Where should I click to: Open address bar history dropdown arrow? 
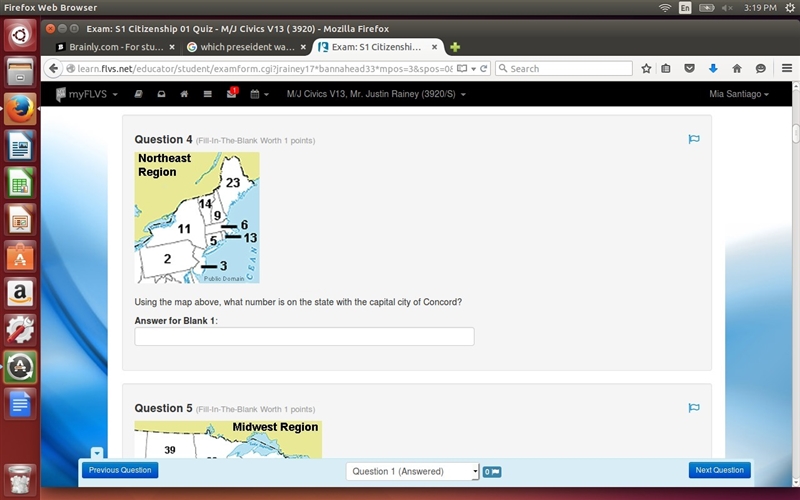pos(473,68)
